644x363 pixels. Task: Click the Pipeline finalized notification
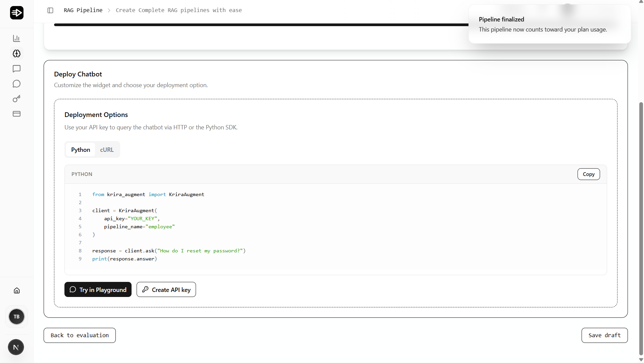click(550, 24)
